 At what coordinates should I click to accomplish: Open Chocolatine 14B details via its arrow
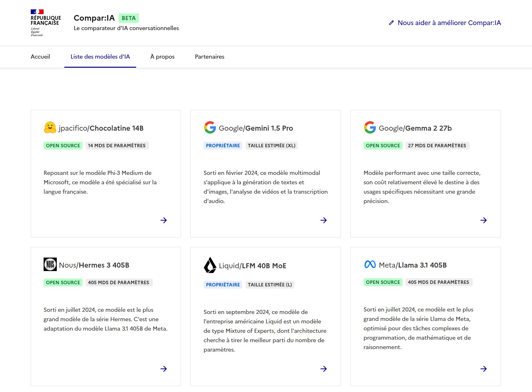coord(163,220)
